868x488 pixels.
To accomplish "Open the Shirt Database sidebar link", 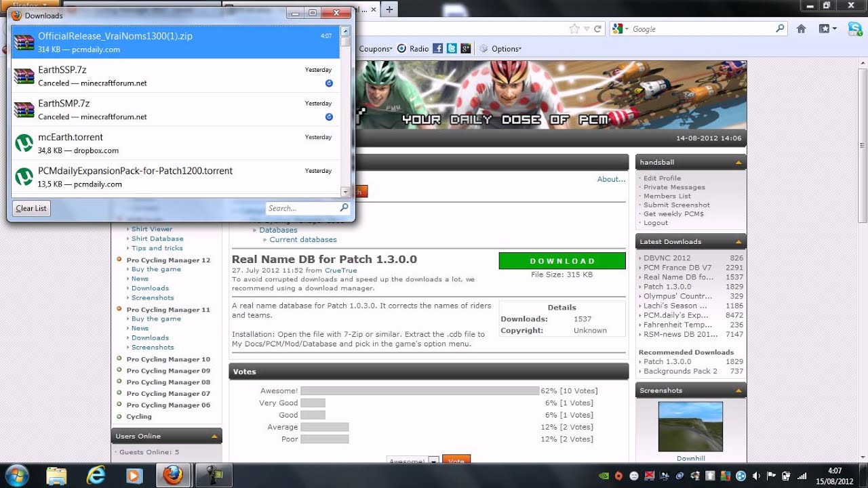I will point(157,239).
